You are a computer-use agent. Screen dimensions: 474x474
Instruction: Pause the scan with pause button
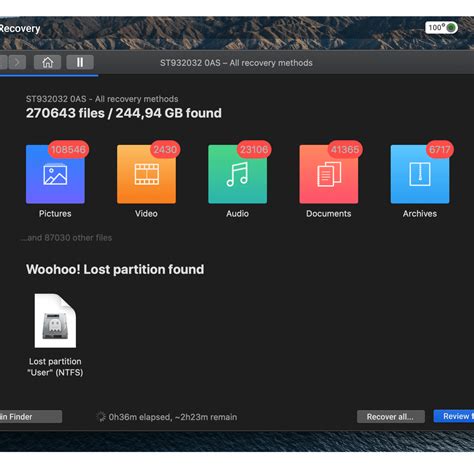[80, 62]
